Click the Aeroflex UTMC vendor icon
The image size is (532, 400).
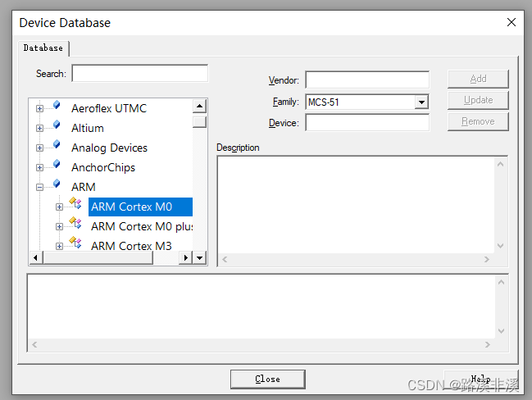tap(57, 105)
